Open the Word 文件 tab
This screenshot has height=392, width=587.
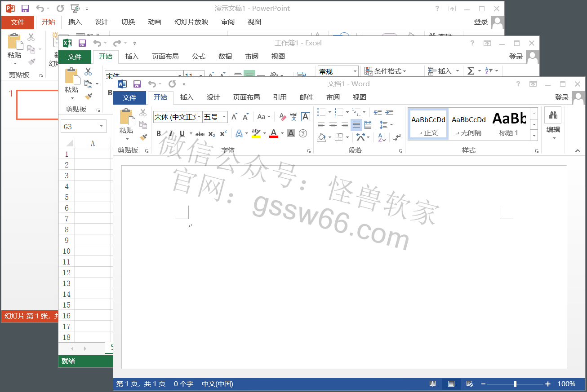(129, 97)
